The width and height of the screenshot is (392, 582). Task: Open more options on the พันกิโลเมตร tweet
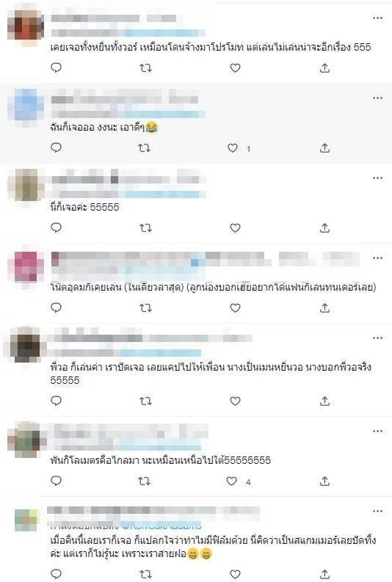click(x=377, y=431)
